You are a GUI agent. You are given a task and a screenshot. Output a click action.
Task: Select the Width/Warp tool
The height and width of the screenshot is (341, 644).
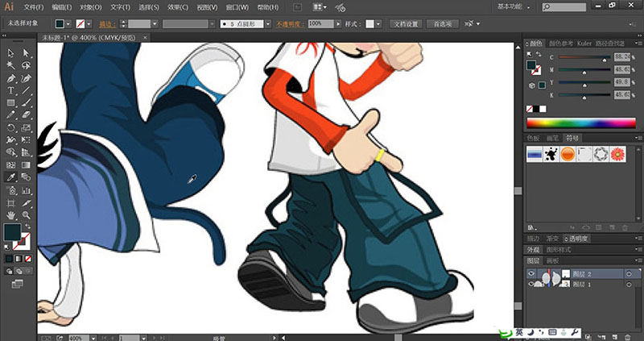11,140
